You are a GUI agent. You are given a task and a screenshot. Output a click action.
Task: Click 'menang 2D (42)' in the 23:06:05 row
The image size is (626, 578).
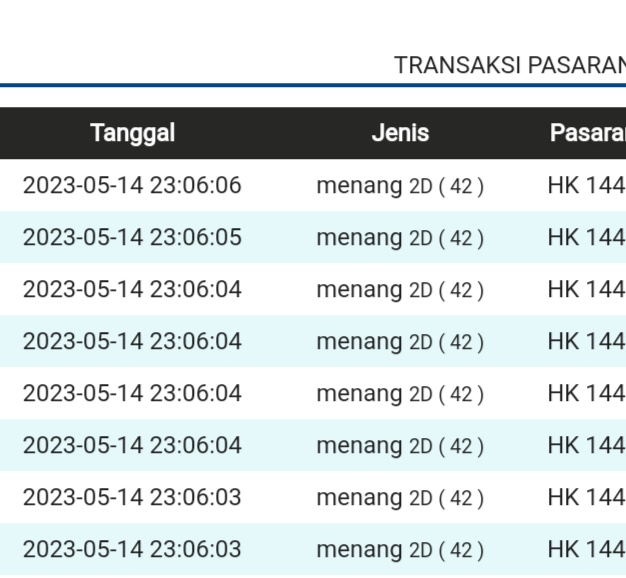(400, 238)
